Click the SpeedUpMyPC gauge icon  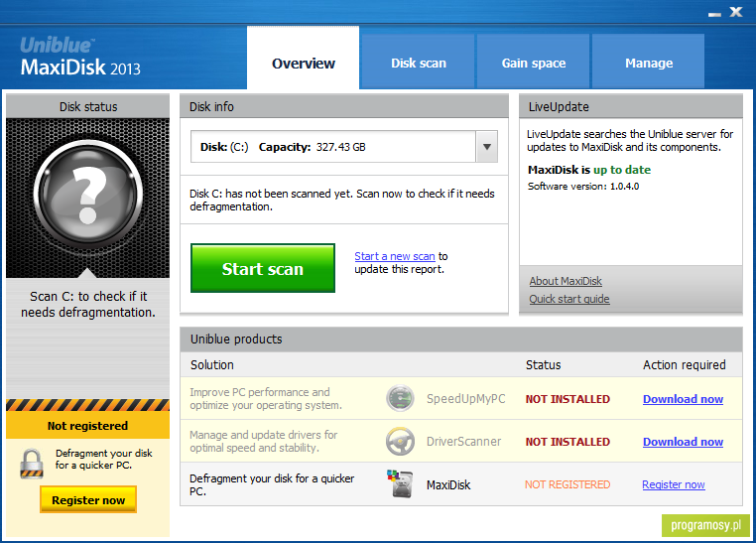(400, 398)
